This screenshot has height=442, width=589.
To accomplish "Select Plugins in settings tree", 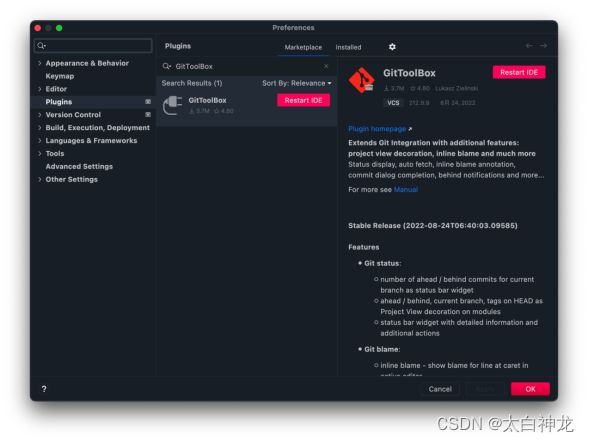I will 59,102.
